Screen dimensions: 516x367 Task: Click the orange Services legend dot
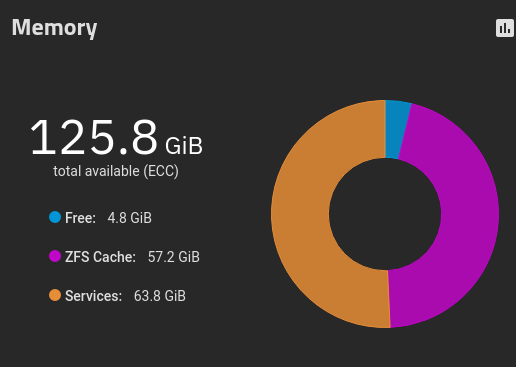pos(55,295)
